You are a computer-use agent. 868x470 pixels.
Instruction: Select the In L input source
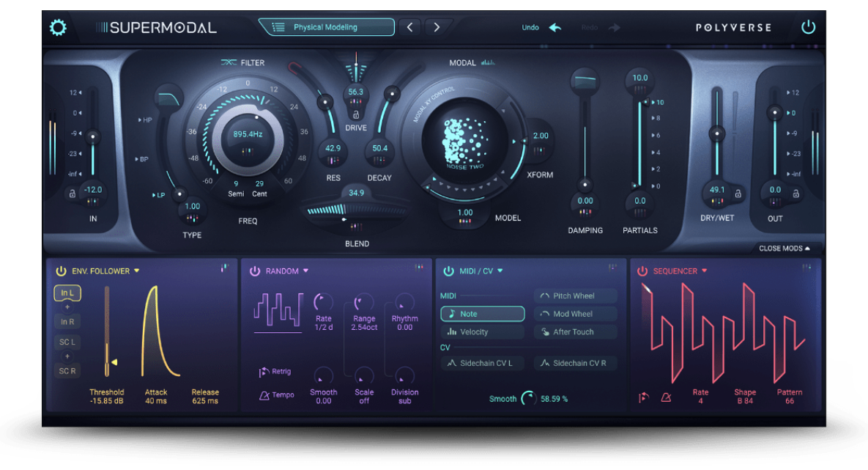coord(67,293)
